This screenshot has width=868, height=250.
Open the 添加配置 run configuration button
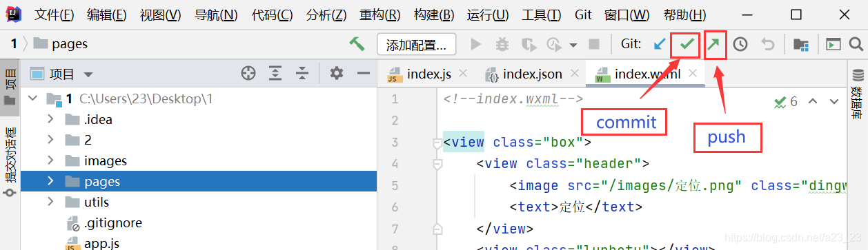[x=416, y=45]
